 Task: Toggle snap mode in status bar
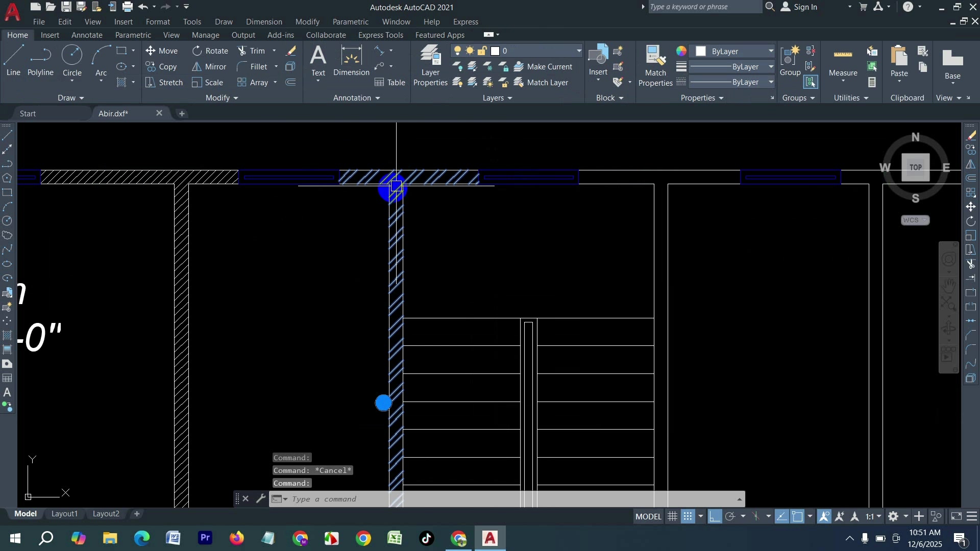coord(688,516)
